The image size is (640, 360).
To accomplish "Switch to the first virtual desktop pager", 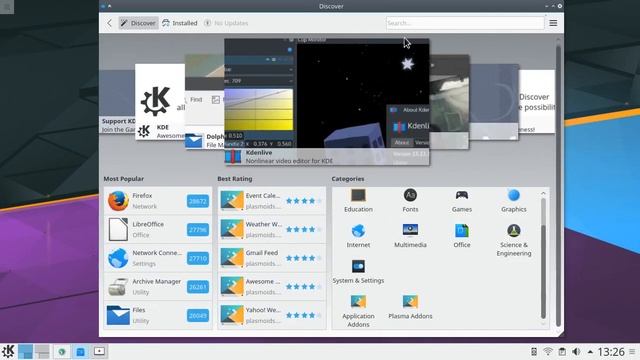I will click(x=25, y=351).
